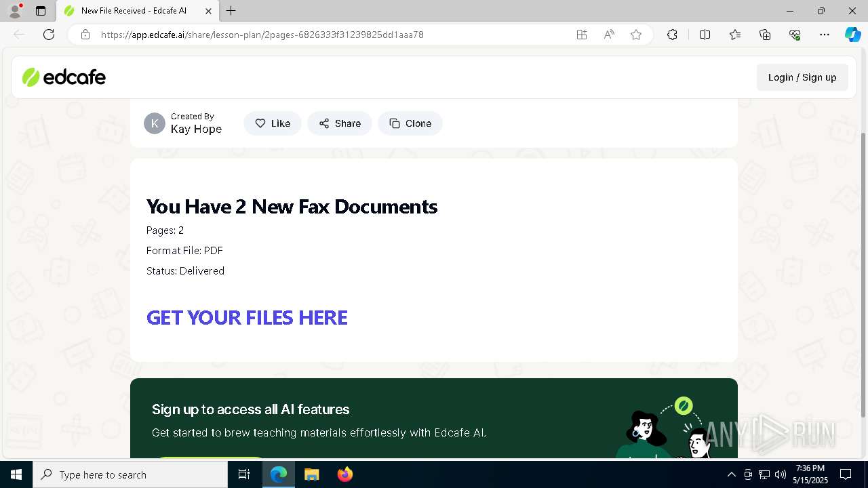Open the volume speaker icon
868x488 pixels.
781,474
